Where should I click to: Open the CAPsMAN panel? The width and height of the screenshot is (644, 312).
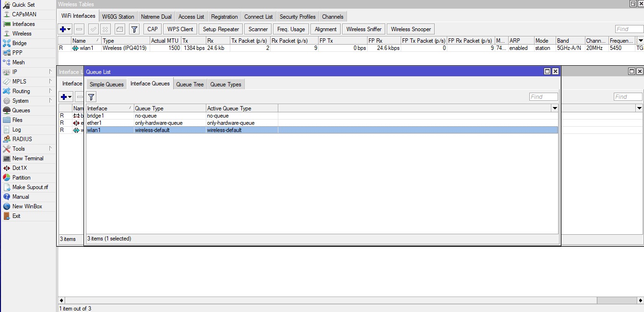pos(21,14)
